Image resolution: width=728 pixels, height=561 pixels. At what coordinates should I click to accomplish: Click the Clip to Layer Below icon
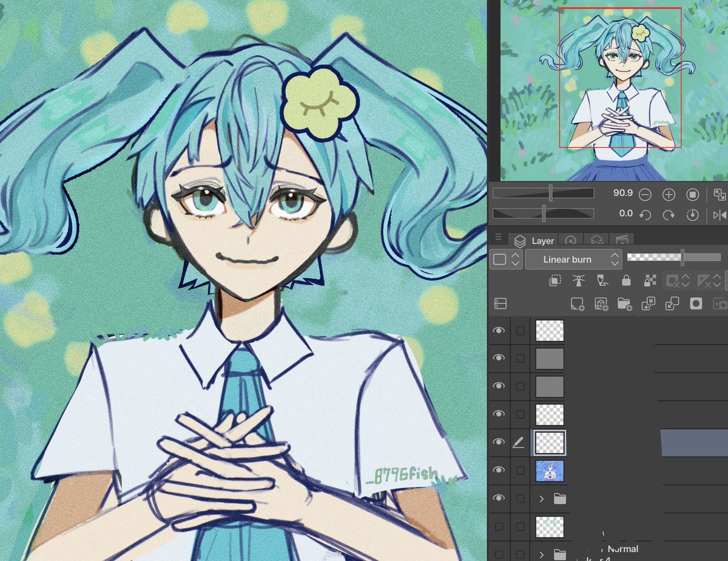click(554, 280)
